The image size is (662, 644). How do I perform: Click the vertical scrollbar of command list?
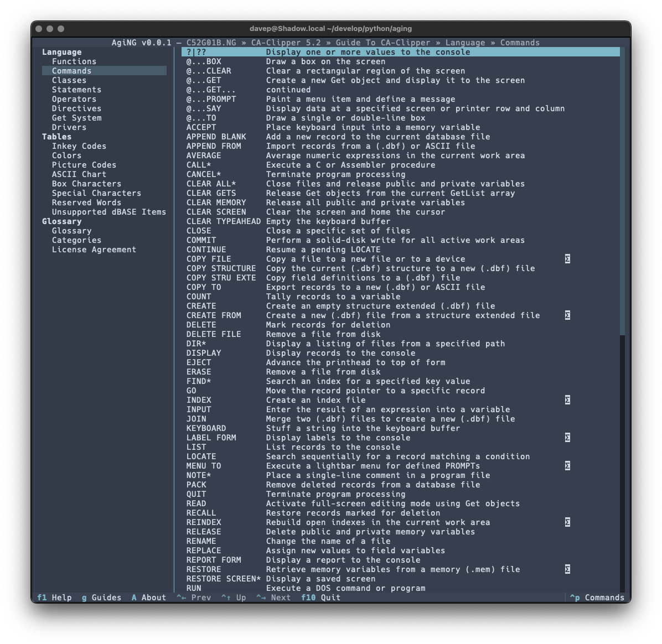point(622,194)
